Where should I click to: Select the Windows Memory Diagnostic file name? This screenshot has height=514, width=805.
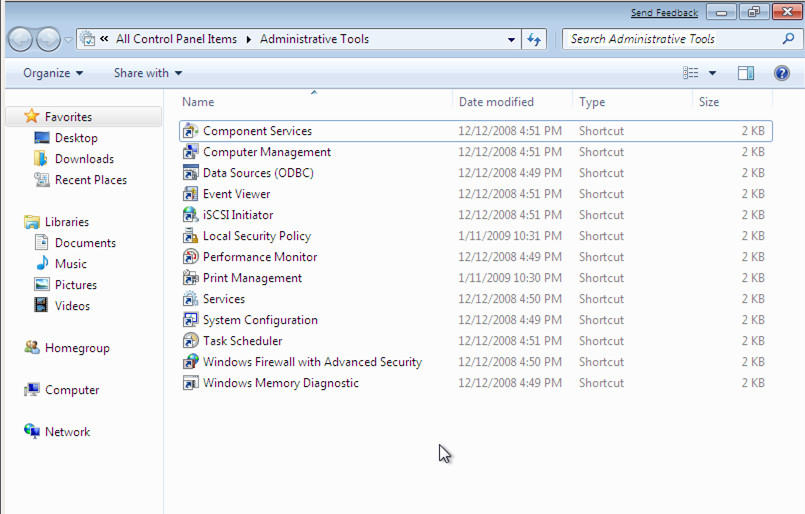280,383
